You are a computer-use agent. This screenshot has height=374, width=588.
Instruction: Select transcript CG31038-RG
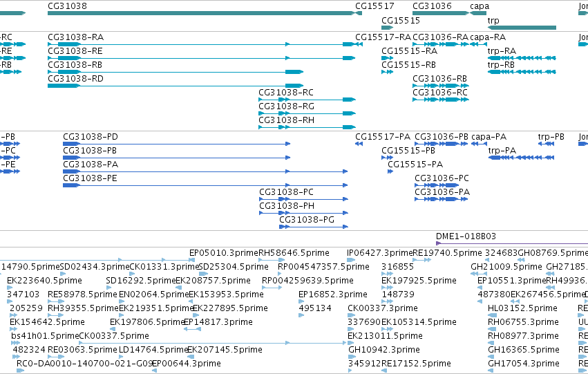point(307,113)
